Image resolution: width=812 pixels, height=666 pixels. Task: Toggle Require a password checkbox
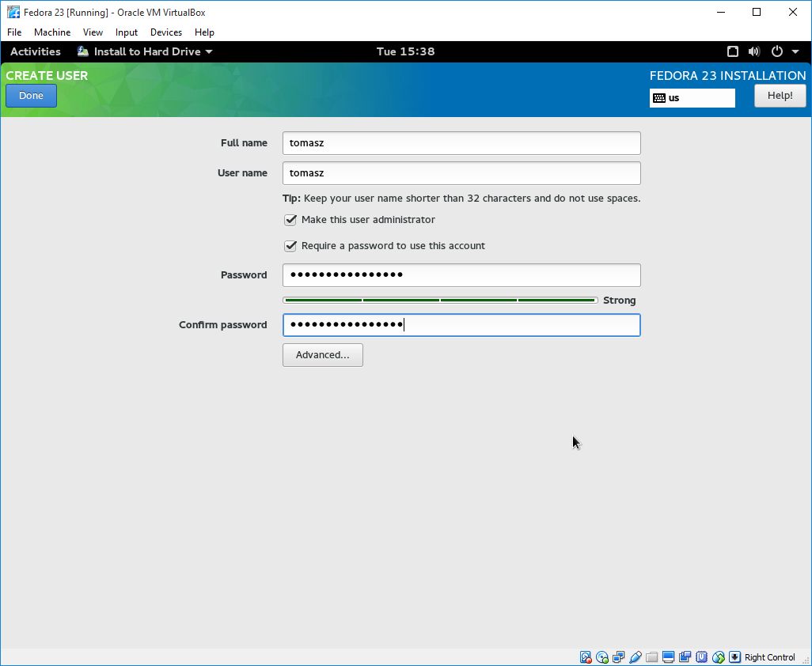[290, 246]
